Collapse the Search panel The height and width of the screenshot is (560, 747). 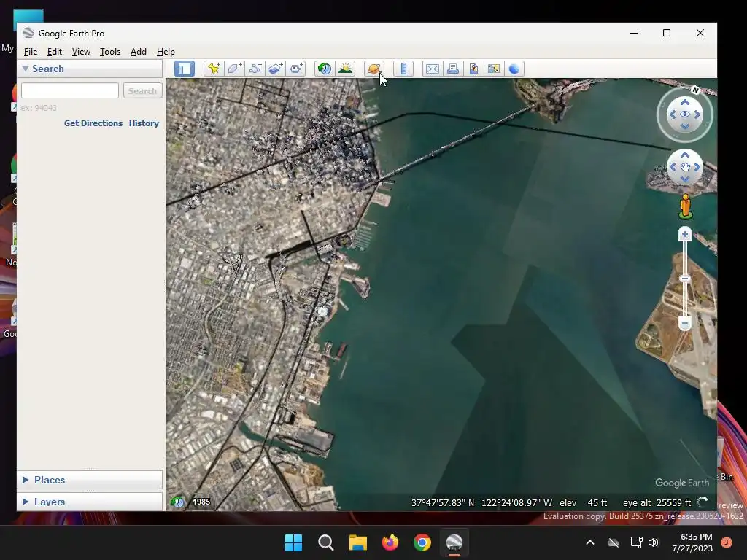[x=26, y=68]
